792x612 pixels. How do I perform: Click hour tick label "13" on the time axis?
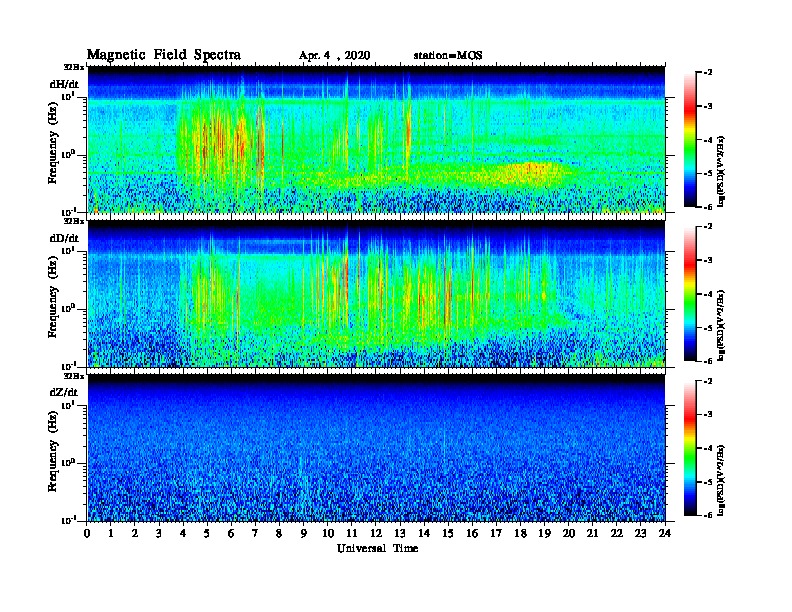400,533
